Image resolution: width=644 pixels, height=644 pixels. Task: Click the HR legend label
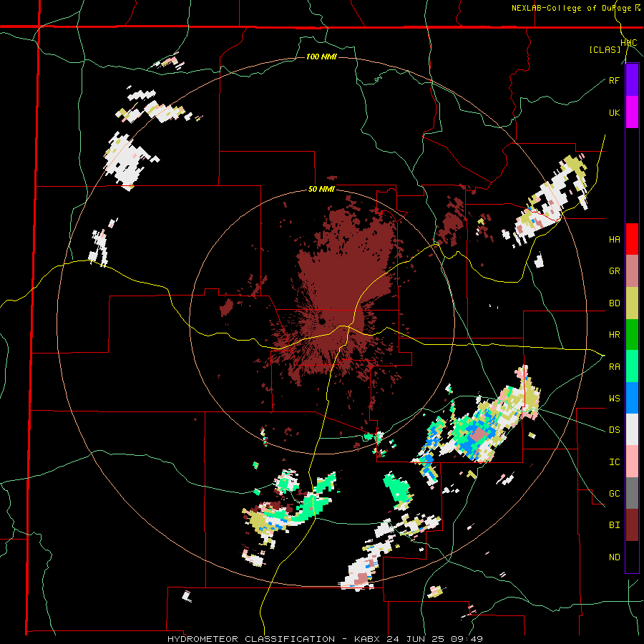pyautogui.click(x=615, y=335)
